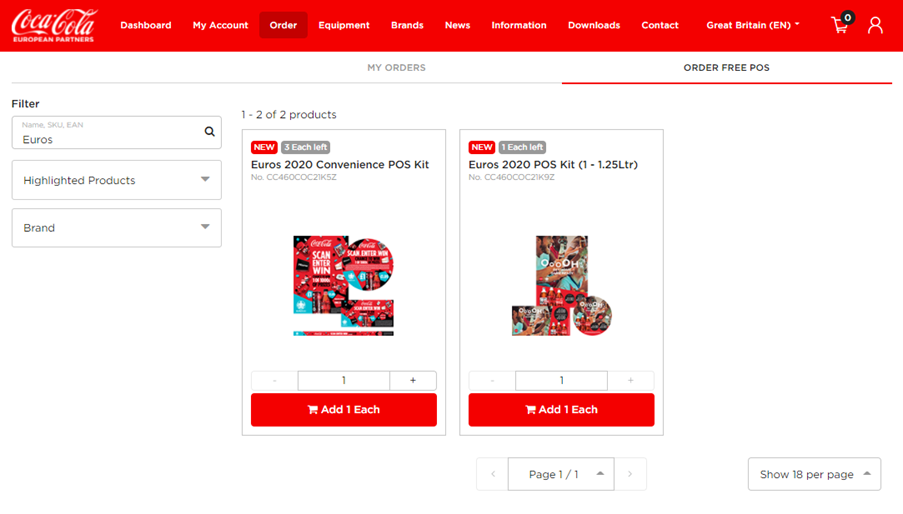903x514 pixels.
Task: Click the user account profile icon
Action: (x=875, y=25)
